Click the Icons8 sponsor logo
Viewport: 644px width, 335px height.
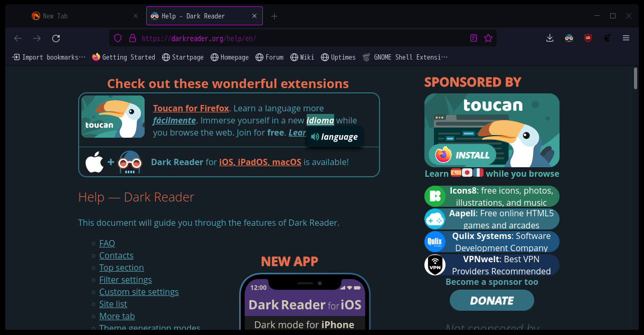pyautogui.click(x=435, y=196)
